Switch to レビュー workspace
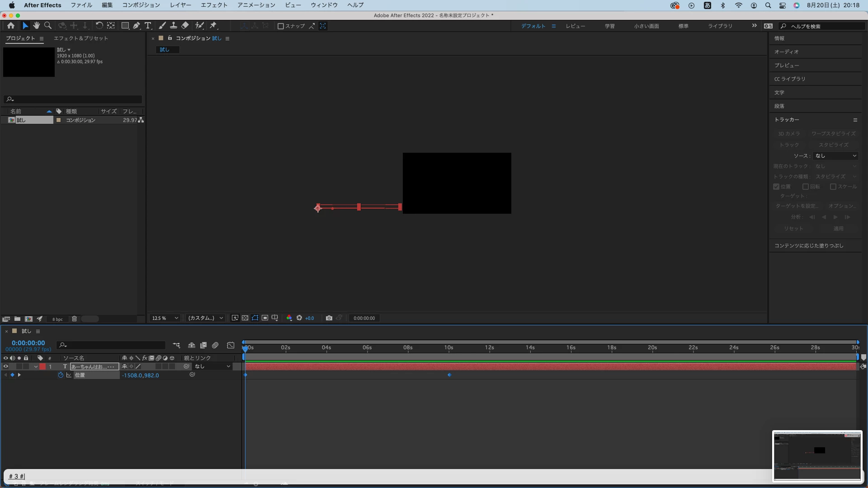Image resolution: width=868 pixels, height=488 pixels. tap(575, 26)
